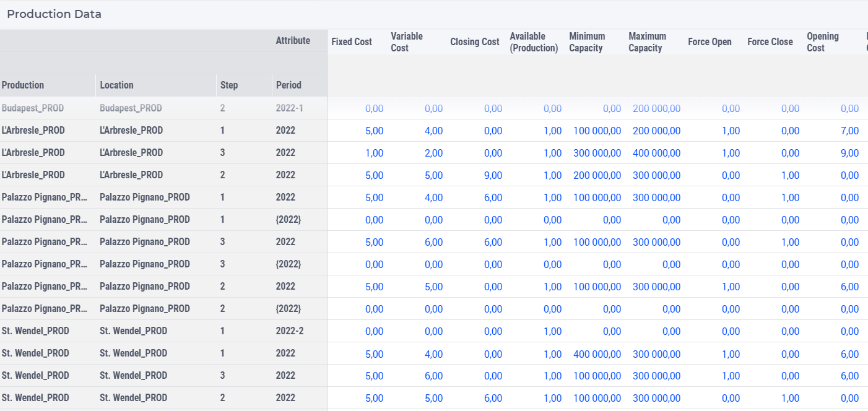Click the Period row header label
This screenshot has width=868, height=411.
289,85
